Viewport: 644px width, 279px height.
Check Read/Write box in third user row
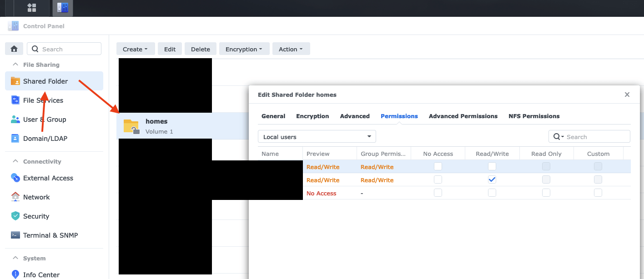[492, 193]
